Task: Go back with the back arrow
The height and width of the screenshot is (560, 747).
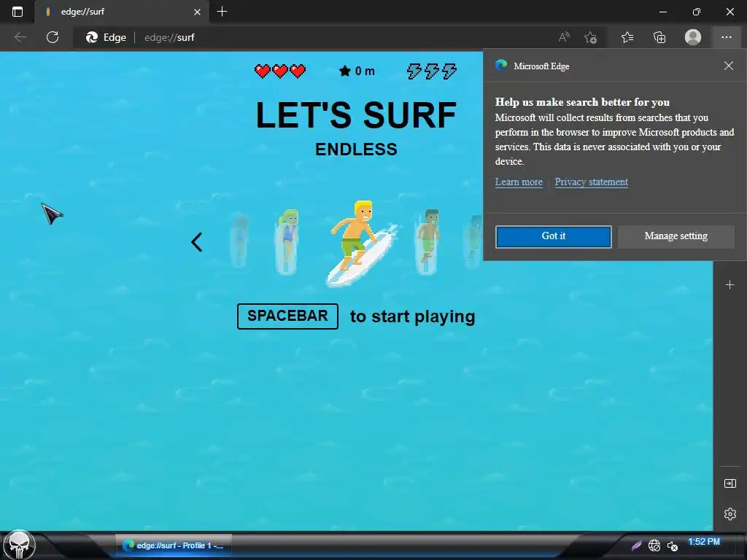Action: click(20, 37)
